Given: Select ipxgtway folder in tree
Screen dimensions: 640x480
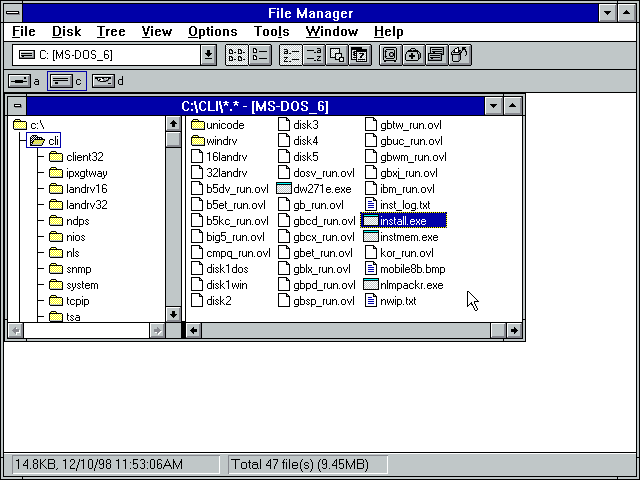Looking at the screenshot, I should pos(78,173).
